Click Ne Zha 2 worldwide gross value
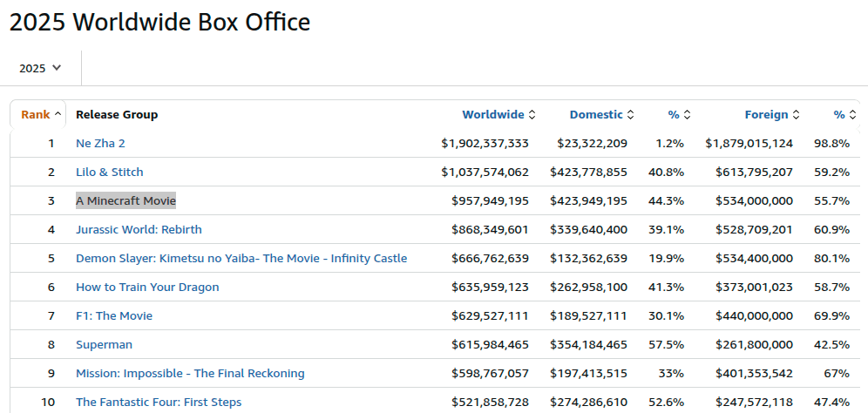 coord(497,143)
